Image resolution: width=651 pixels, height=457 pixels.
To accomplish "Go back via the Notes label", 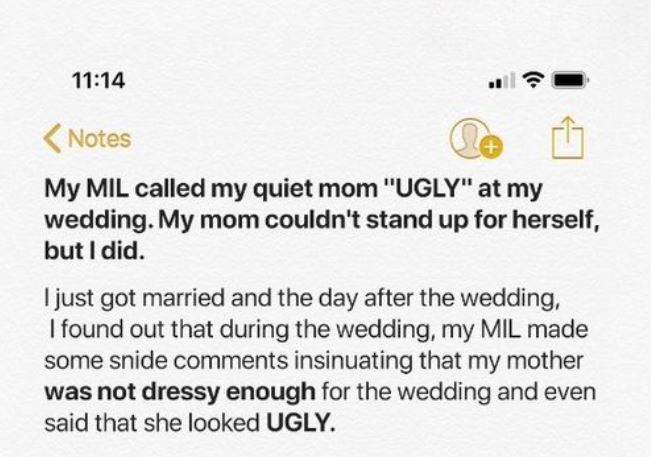I will 99,139.
